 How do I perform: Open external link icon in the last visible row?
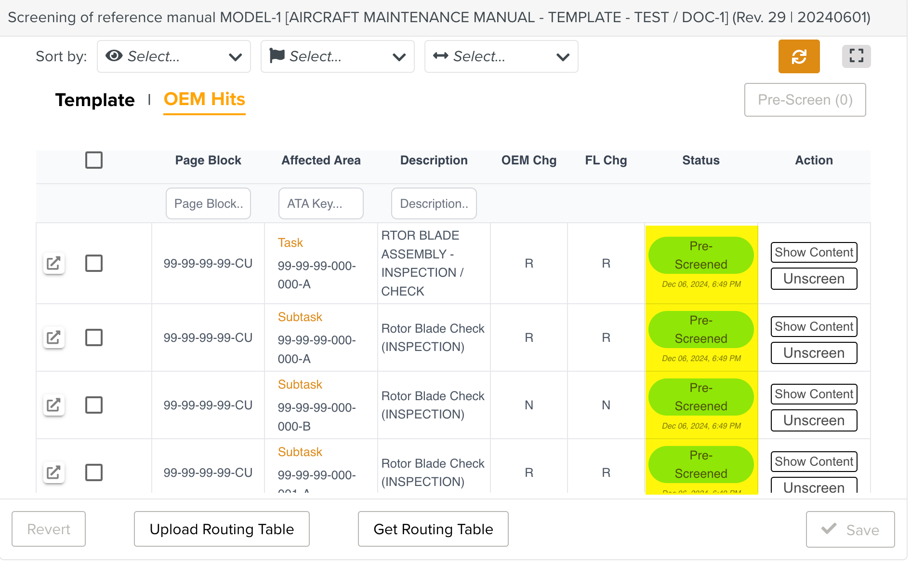[53, 472]
